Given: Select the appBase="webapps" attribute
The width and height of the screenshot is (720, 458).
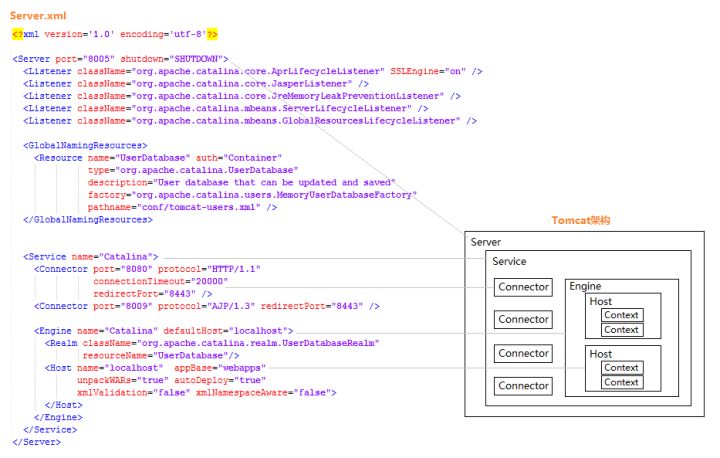Looking at the screenshot, I should 220,368.
